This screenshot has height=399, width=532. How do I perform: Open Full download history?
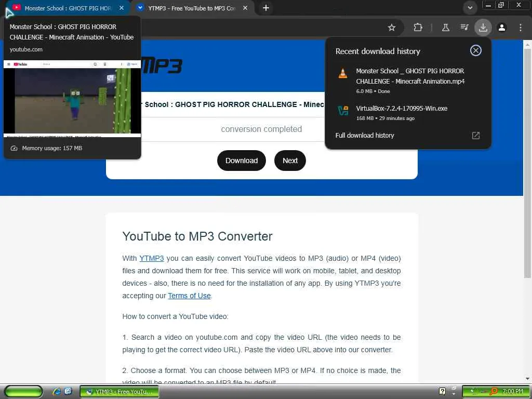click(408, 136)
